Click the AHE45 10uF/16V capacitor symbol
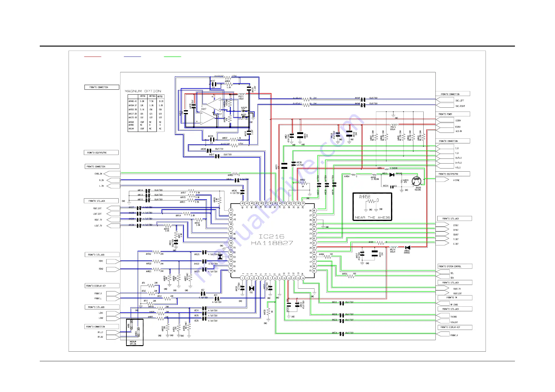This screenshot has height=392, width=555. pyautogui.click(x=363, y=99)
